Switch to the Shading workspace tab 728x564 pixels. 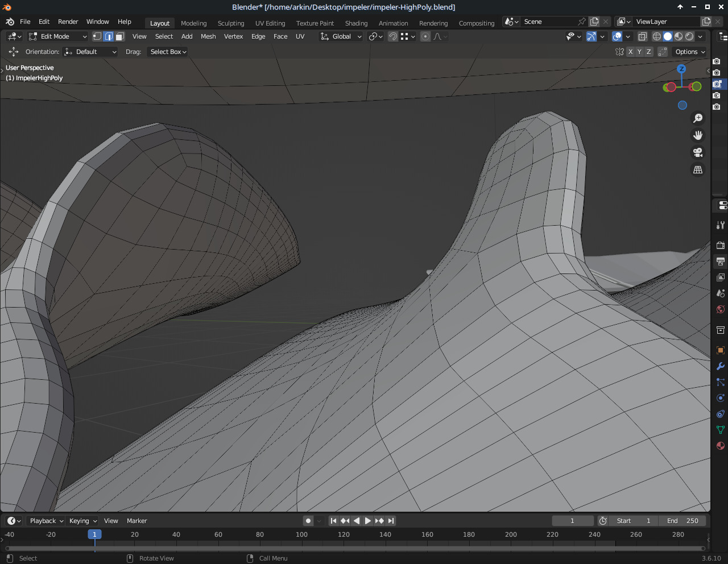[356, 23]
